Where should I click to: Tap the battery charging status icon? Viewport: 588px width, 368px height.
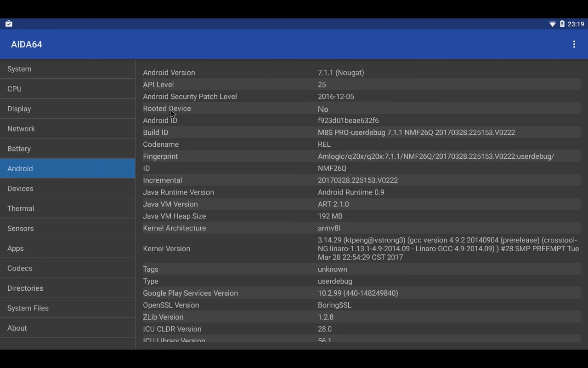click(x=562, y=24)
